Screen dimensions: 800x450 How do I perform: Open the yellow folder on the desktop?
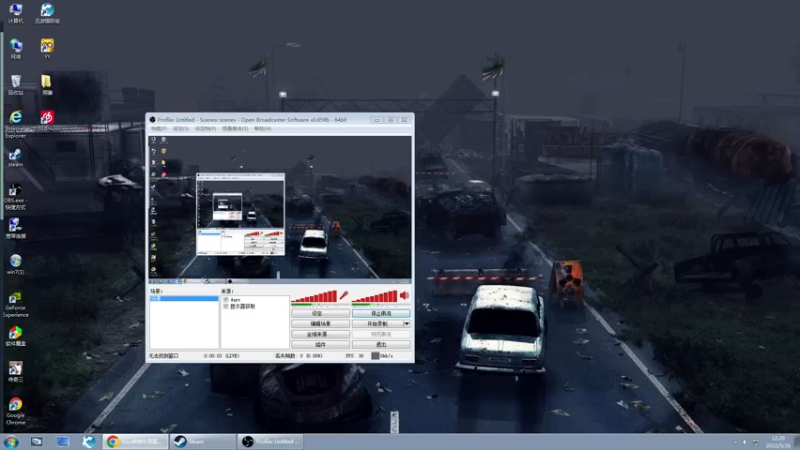[x=47, y=85]
